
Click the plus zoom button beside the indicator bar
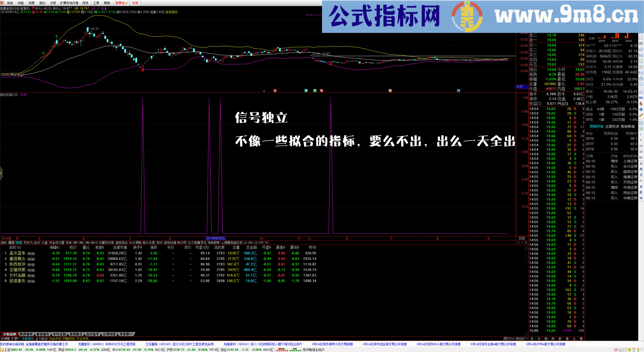click(x=518, y=243)
